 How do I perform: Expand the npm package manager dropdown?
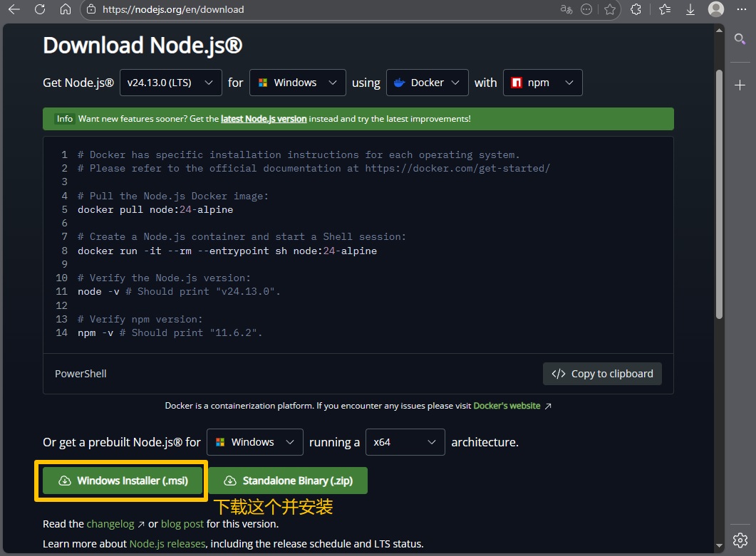pos(542,83)
